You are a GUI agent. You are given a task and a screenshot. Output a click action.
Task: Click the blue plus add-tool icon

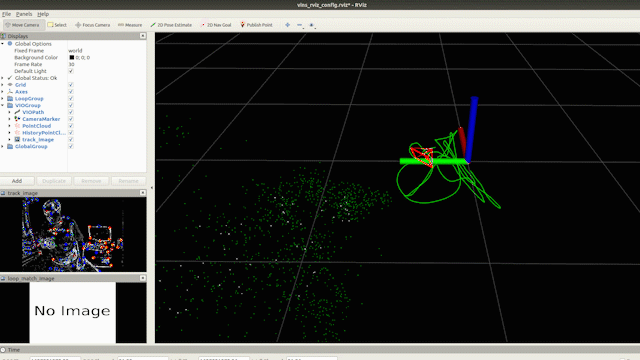pos(287,25)
